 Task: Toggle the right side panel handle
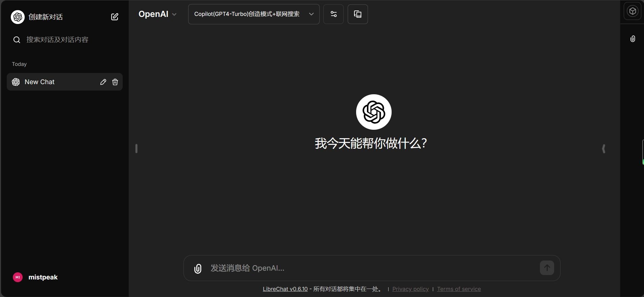point(603,149)
